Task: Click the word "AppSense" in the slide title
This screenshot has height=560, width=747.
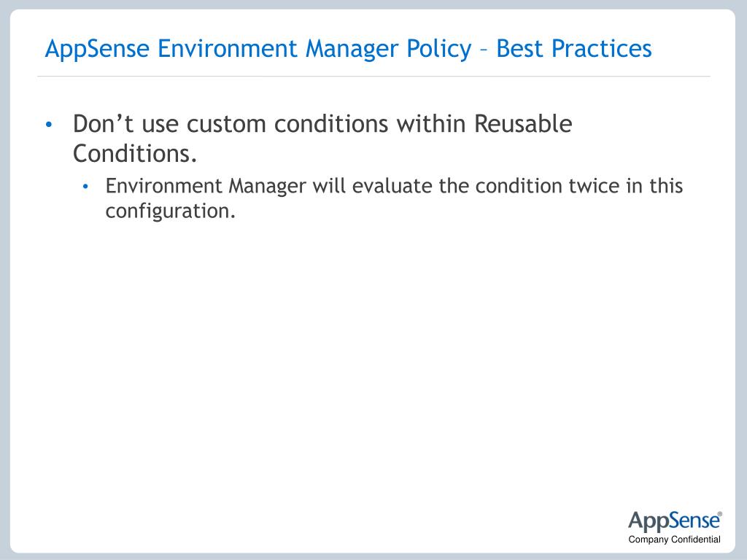Action: coord(97,49)
